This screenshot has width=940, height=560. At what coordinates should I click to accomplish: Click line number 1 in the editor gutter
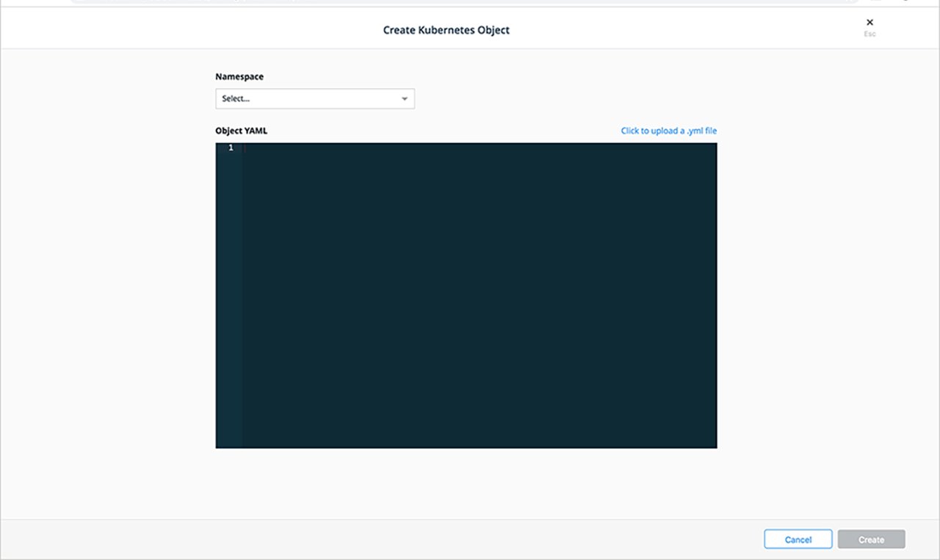click(229, 148)
